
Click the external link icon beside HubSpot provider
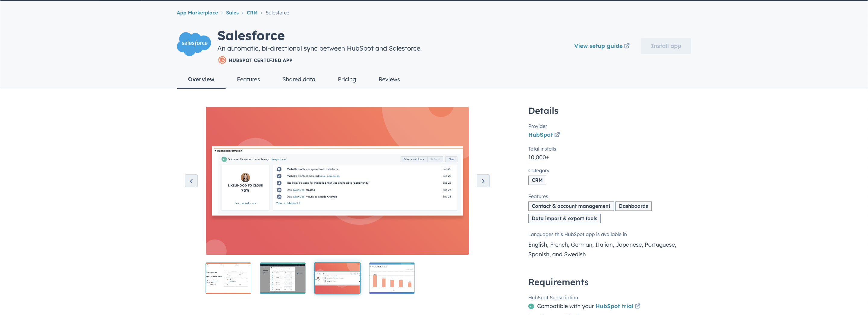coord(557,135)
